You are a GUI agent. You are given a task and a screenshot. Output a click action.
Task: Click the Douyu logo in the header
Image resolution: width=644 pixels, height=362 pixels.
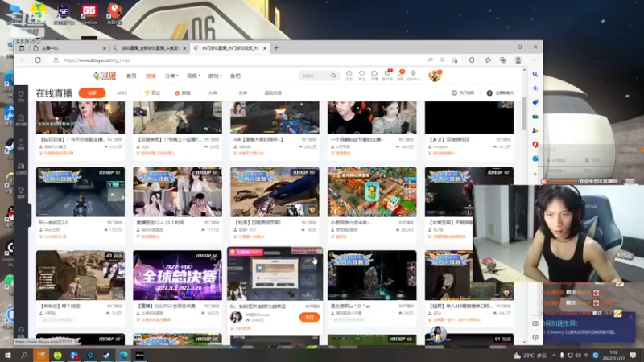coord(105,76)
